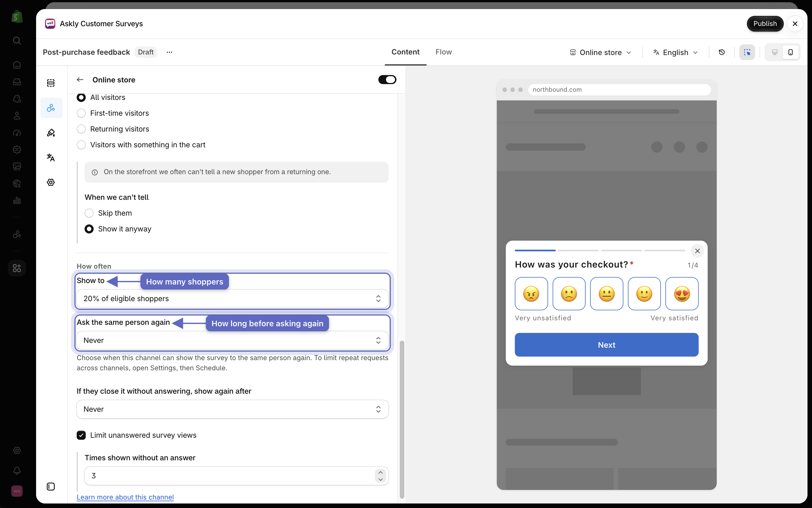This screenshot has height=508, width=812.
Task: Click the back arrow beside Online store
Action: click(80, 80)
